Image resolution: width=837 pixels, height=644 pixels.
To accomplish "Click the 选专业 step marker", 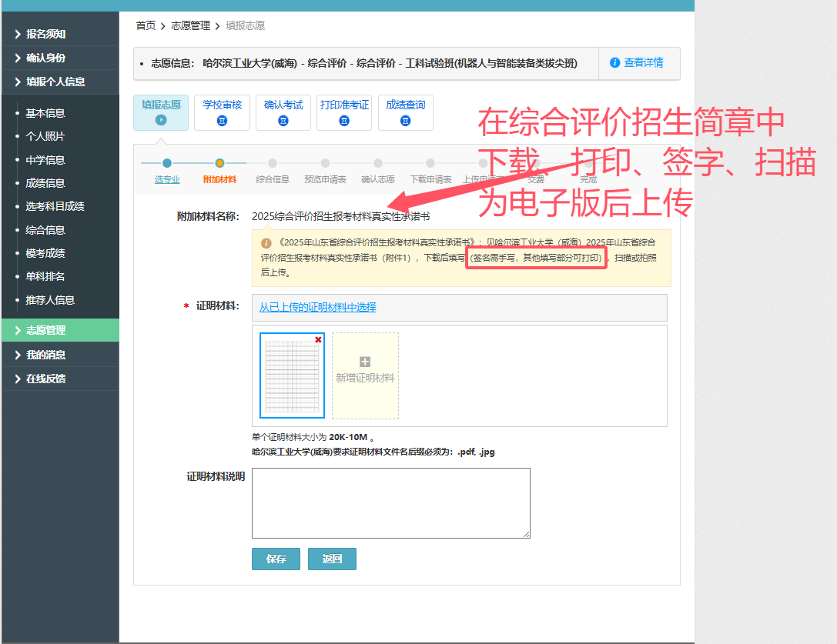I will [x=167, y=163].
